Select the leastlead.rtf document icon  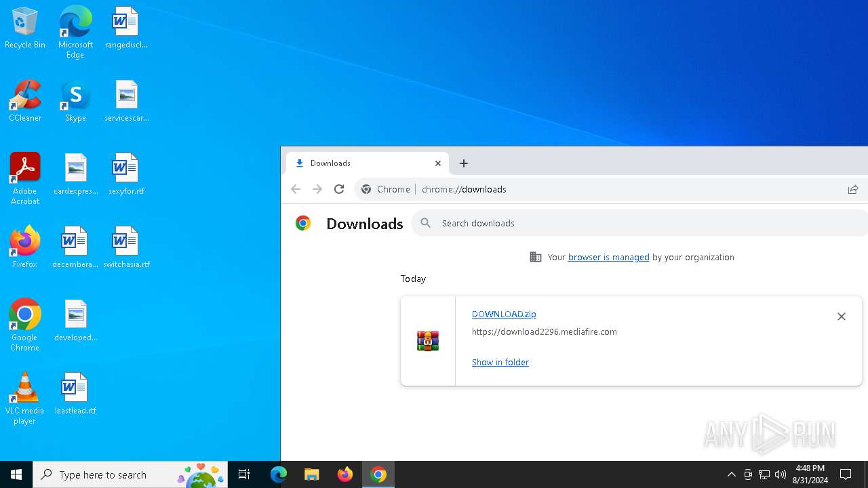tap(75, 394)
